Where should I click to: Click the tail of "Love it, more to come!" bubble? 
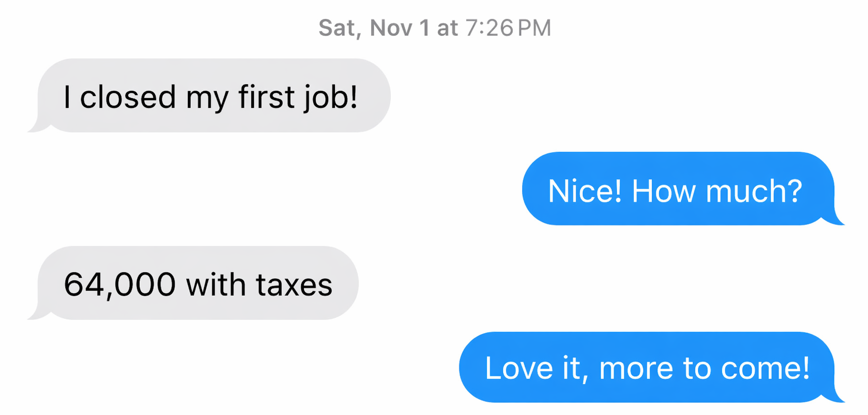point(836,397)
